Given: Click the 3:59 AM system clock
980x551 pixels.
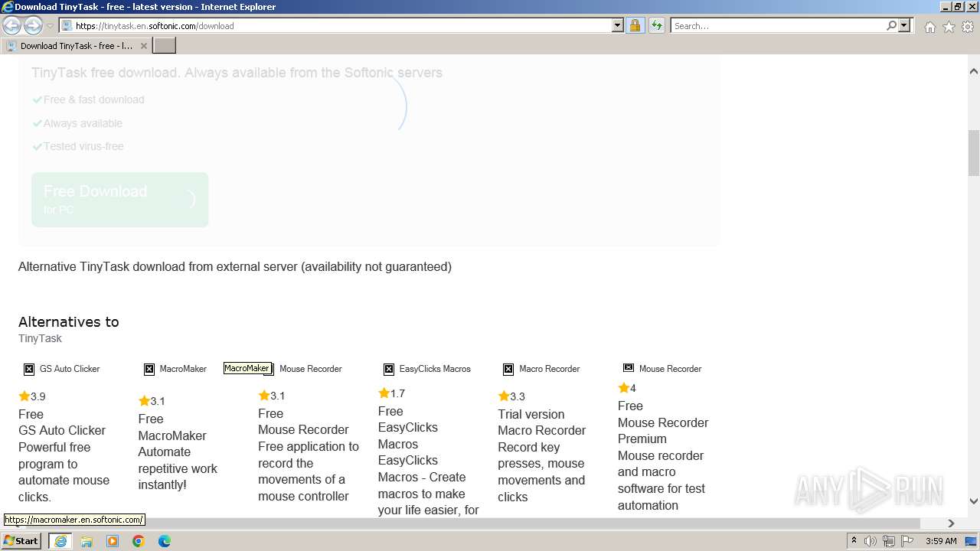Looking at the screenshot, I should [941, 541].
